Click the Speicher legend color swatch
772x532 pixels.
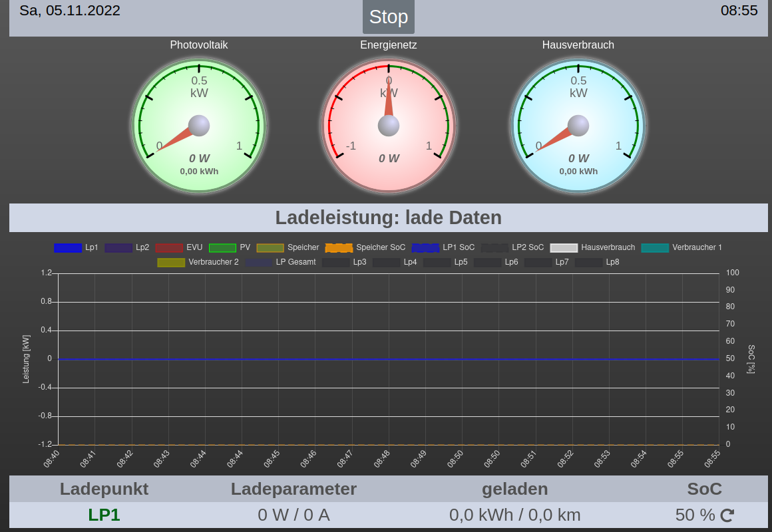point(270,247)
